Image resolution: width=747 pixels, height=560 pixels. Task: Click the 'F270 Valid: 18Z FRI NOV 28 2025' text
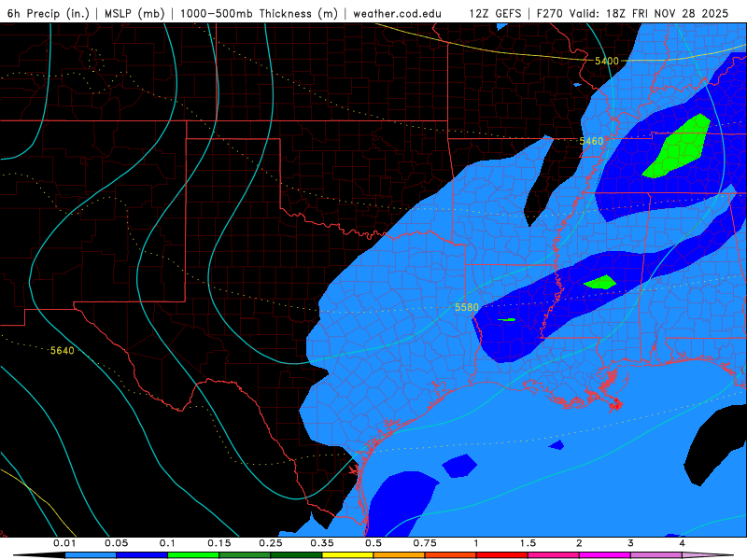(632, 13)
